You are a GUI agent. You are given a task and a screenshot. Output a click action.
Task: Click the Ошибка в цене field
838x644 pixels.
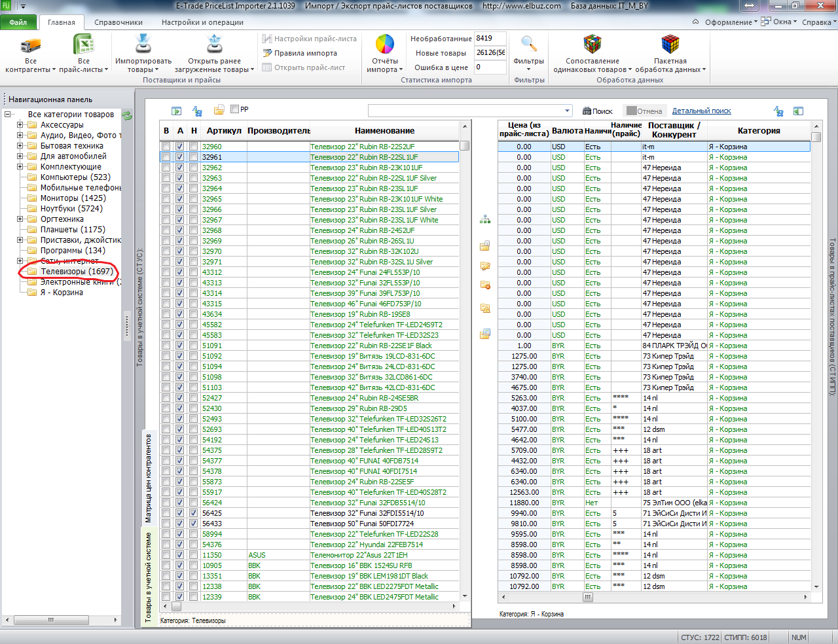pyautogui.click(x=490, y=67)
